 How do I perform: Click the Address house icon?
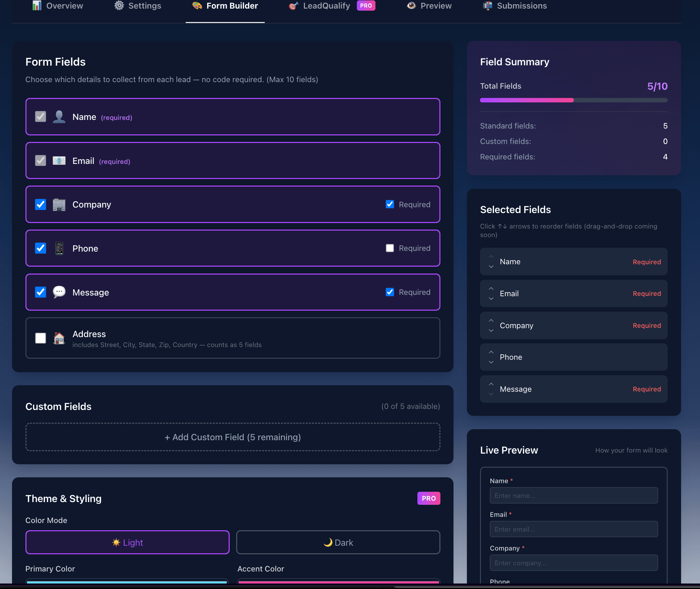(x=59, y=338)
